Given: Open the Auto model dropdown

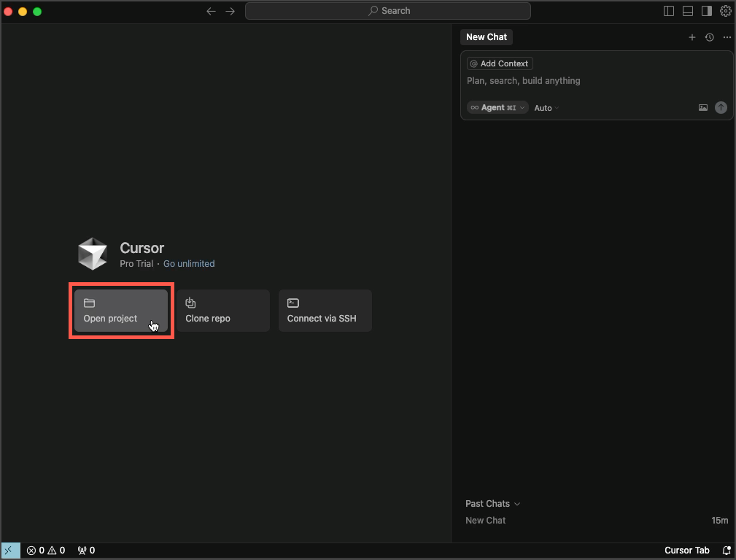Looking at the screenshot, I should 546,108.
